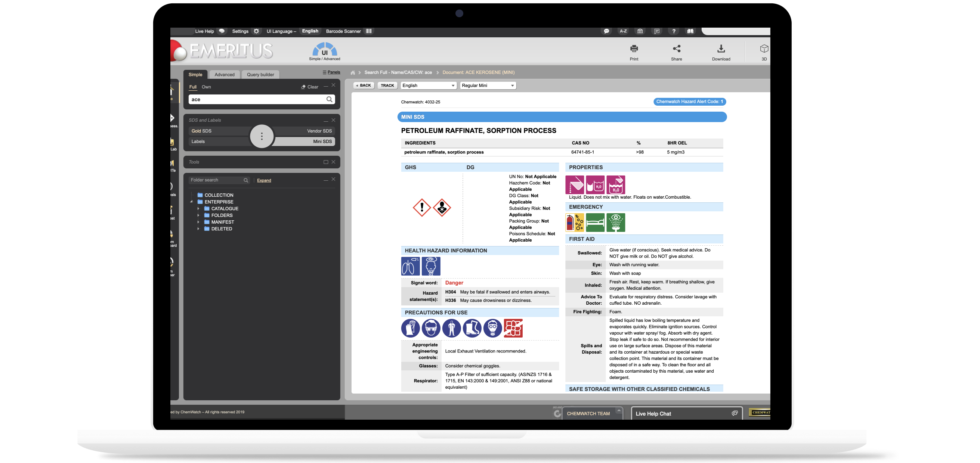Open the Settings menu
The width and height of the screenshot is (980, 463).
click(240, 31)
